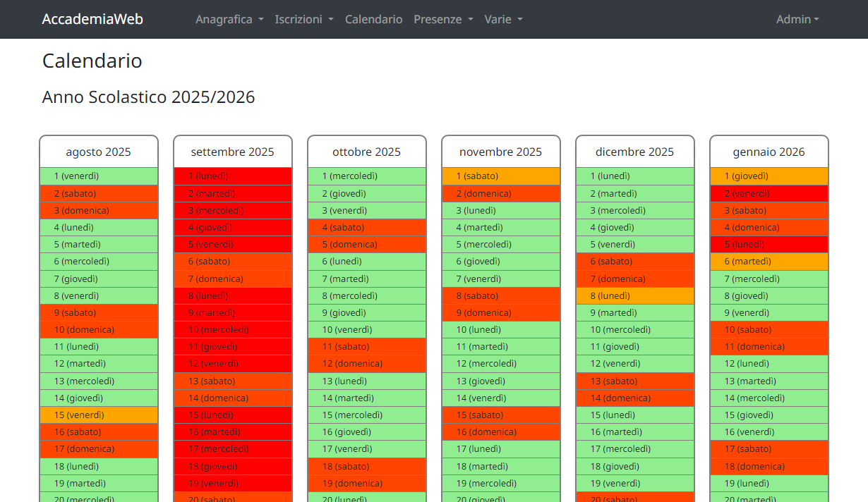Select 15 (venerdì) in agosto 2025
Image resolution: width=868 pixels, height=502 pixels.
99,415
